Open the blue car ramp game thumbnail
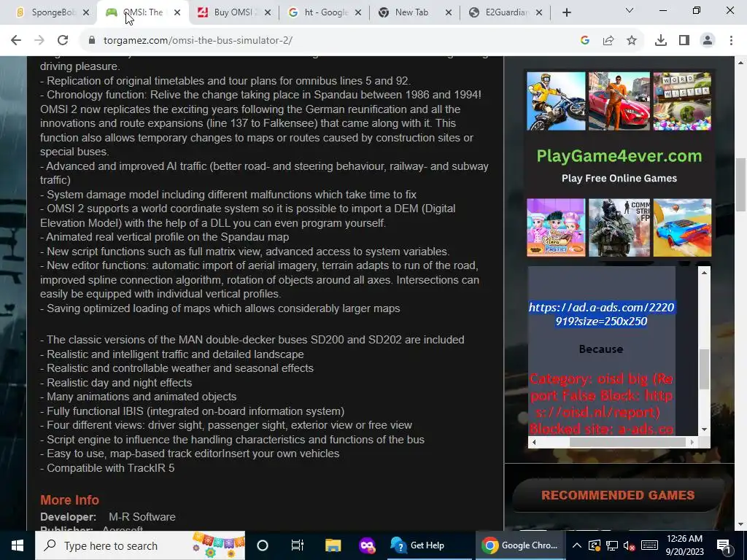 [x=682, y=227]
